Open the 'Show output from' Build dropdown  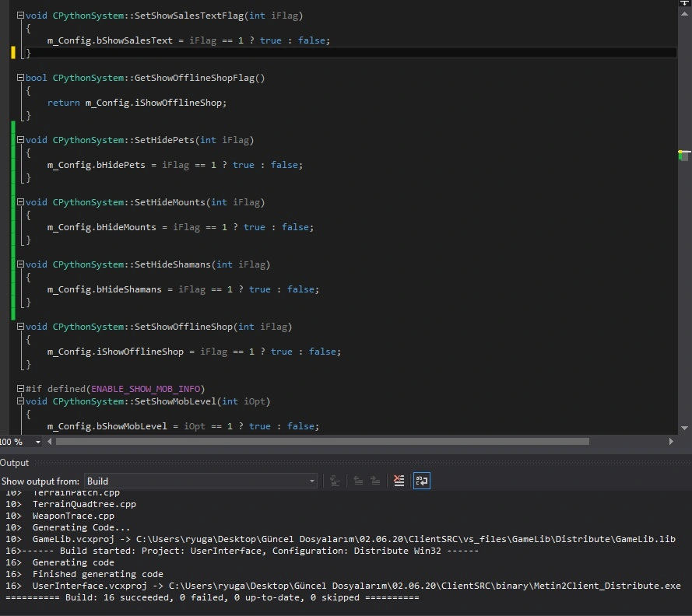pyautogui.click(x=201, y=481)
